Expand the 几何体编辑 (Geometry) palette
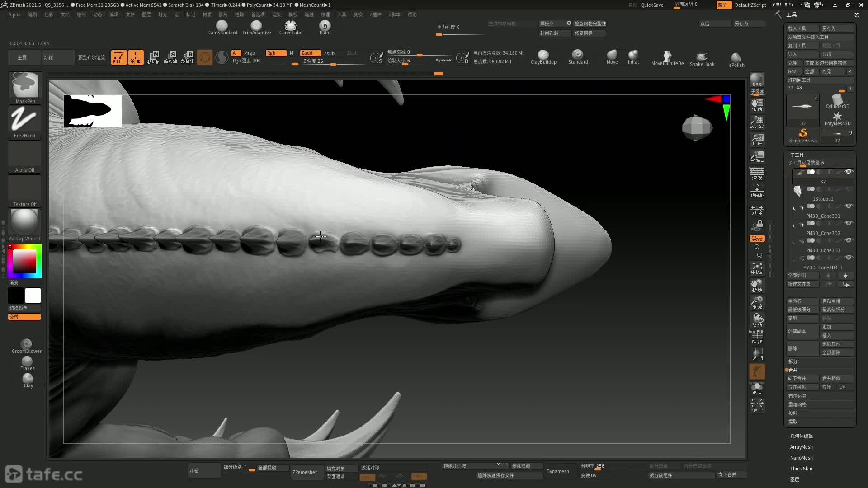The image size is (868, 488). (801, 436)
